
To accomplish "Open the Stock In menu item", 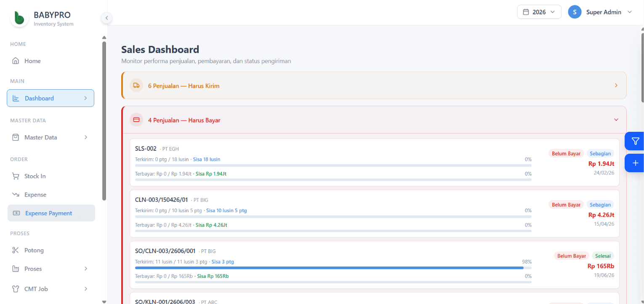I will pos(51,176).
